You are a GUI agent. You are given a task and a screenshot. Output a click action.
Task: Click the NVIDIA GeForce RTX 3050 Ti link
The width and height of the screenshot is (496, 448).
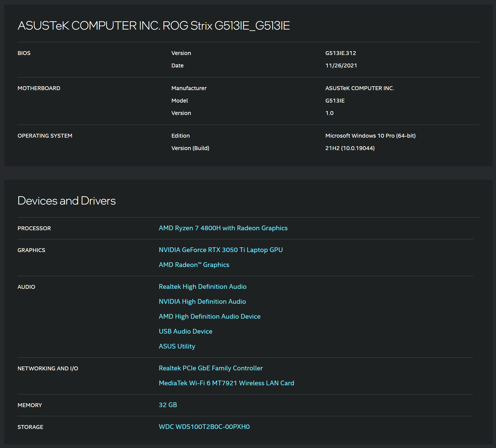point(220,250)
